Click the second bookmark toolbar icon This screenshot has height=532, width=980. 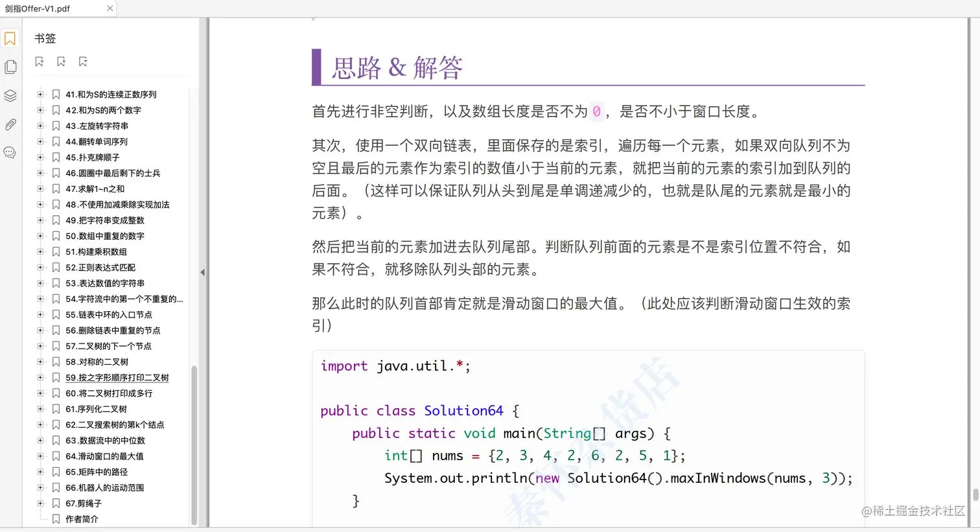(61, 62)
